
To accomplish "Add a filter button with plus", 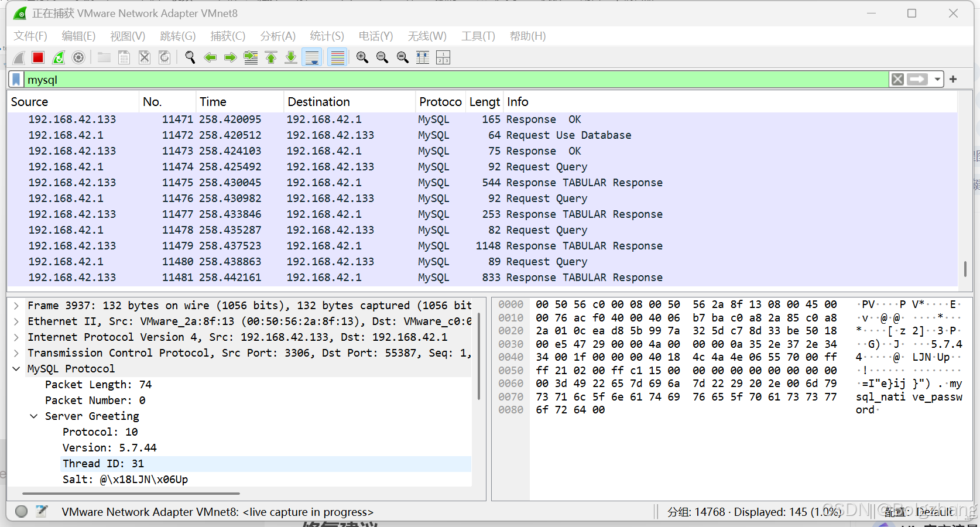I will pos(953,79).
